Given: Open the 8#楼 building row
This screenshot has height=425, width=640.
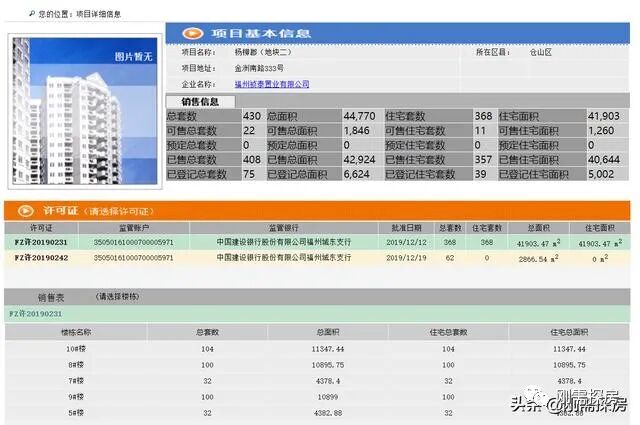Looking at the screenshot, I should tap(317, 365).
